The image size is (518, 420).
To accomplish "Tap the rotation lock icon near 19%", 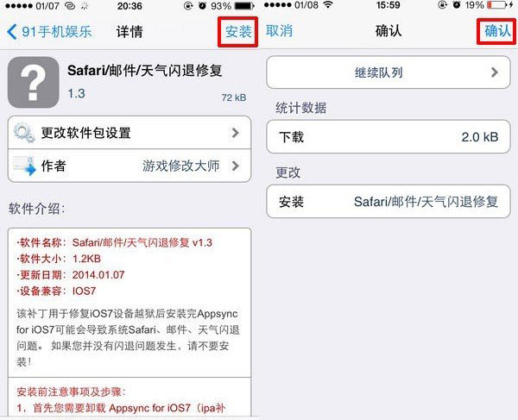I will 443,5.
